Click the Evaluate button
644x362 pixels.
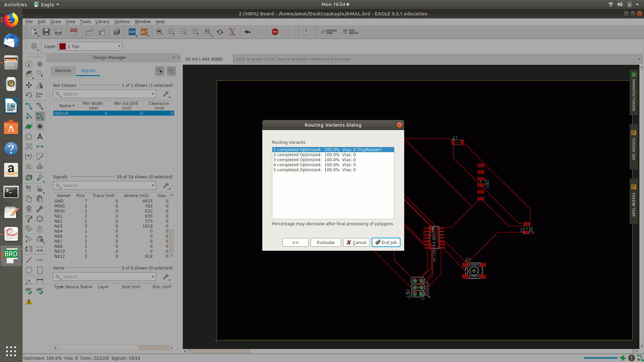(x=326, y=242)
